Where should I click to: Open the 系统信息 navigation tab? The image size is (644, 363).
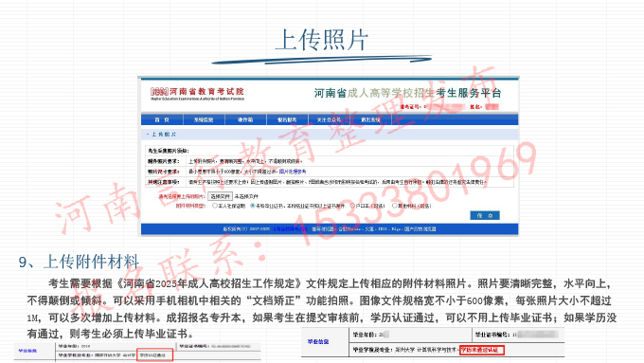[x=204, y=119]
